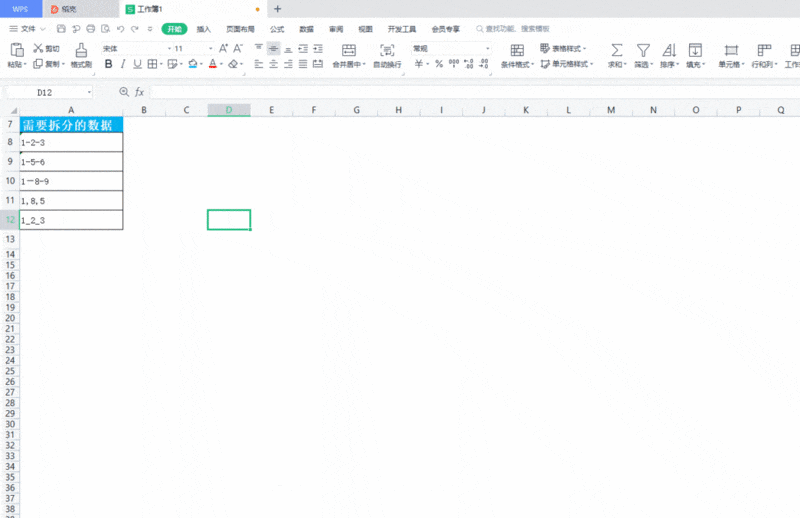The image size is (800, 518).
Task: Align text right
Action: [288, 64]
